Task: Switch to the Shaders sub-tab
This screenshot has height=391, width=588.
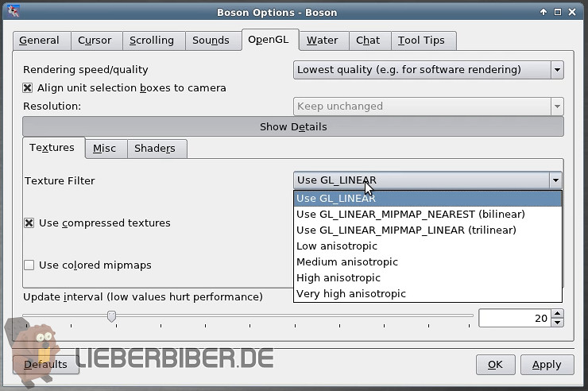Action: pos(157,149)
